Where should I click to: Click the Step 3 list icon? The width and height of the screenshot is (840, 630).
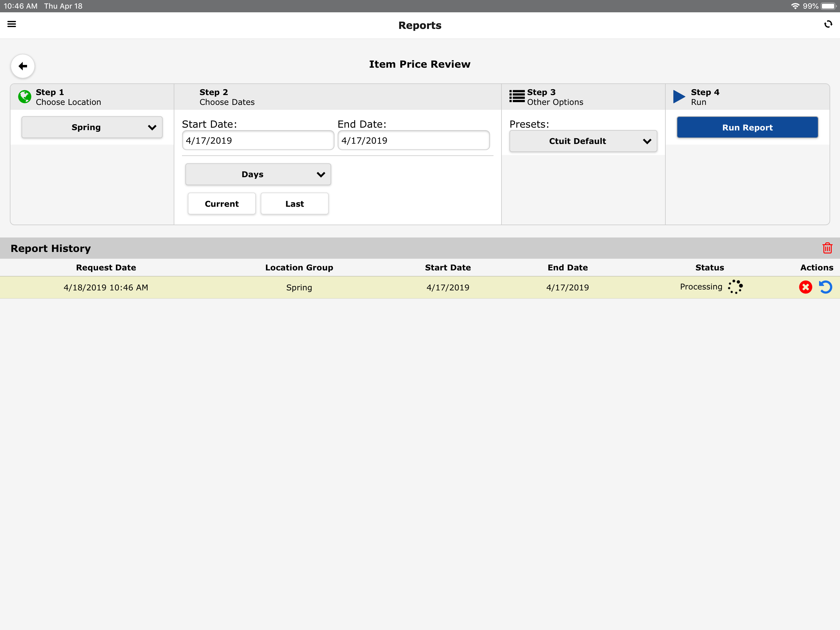pos(517,97)
